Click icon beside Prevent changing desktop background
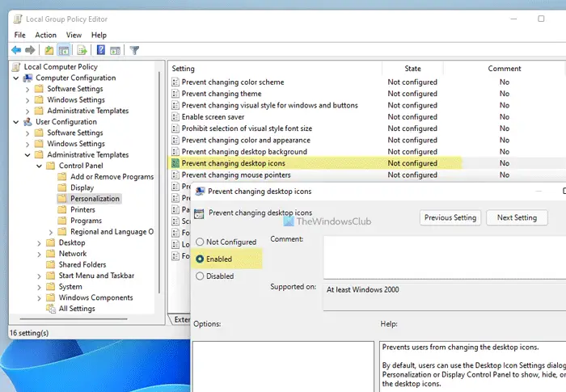Viewport: 566px width, 392px height. coord(175,152)
